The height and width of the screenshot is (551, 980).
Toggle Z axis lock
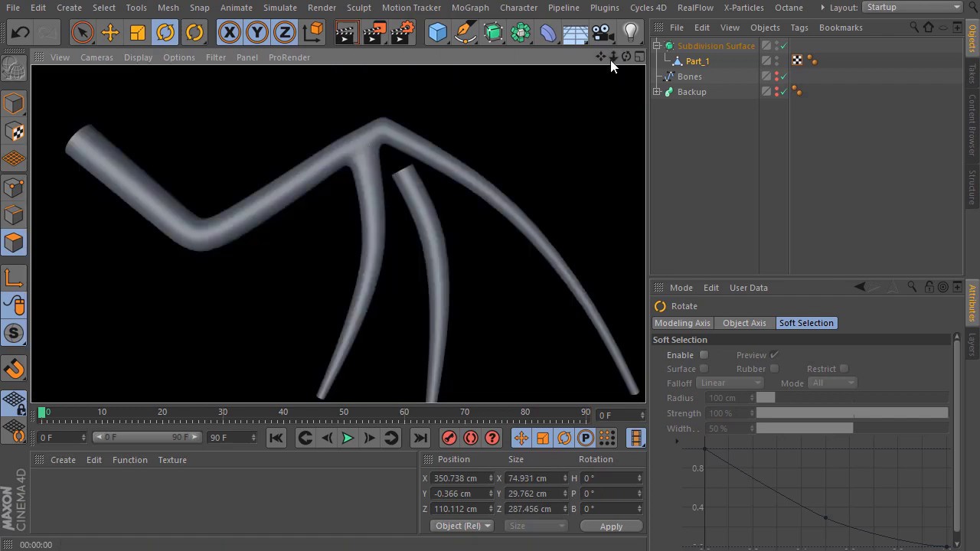(x=285, y=32)
